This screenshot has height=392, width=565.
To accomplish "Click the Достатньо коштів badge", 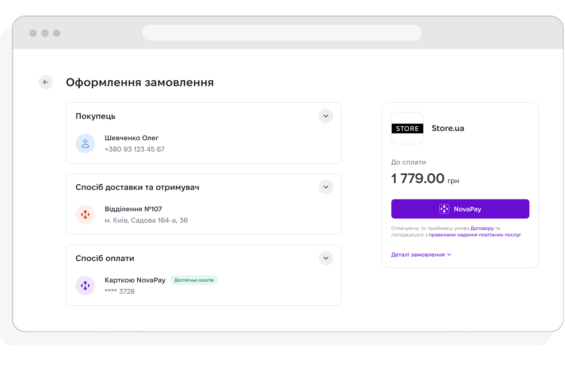I will point(194,280).
